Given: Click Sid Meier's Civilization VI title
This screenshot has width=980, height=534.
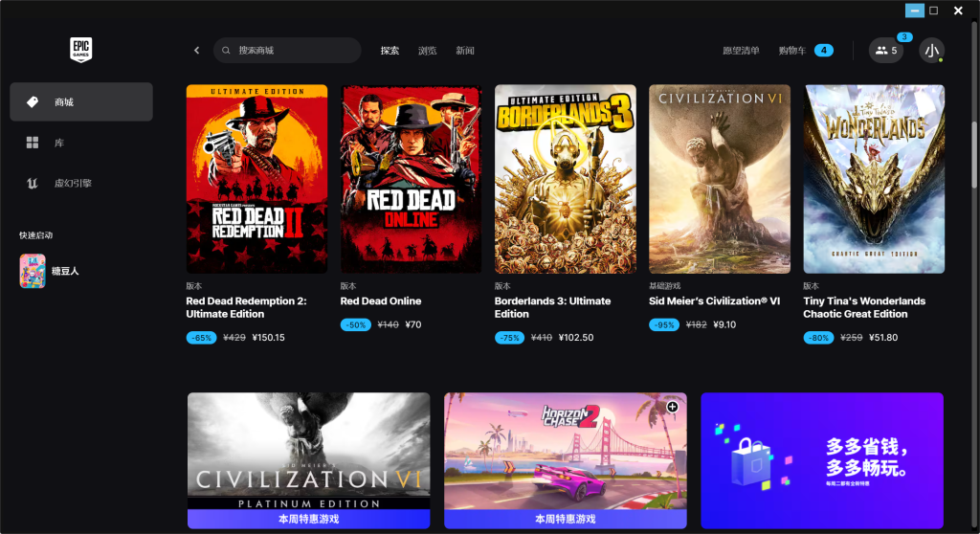Looking at the screenshot, I should tap(714, 300).
